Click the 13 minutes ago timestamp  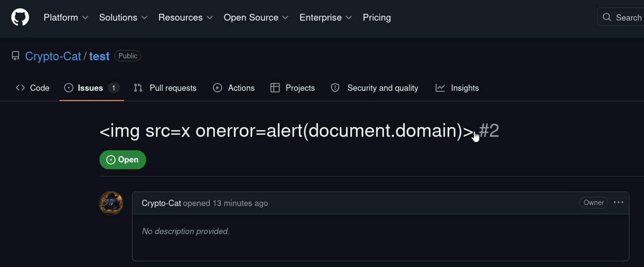[x=240, y=203]
